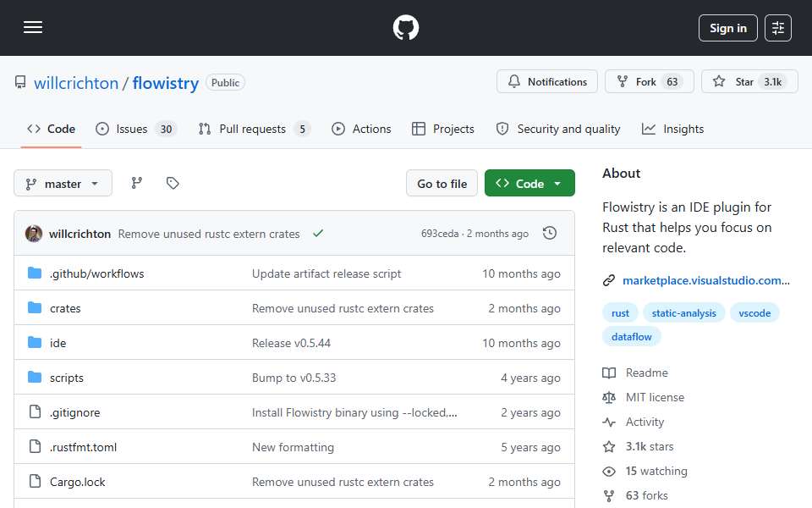Click the repository icon beside willcrichton
The image size is (812, 508).
click(20, 82)
